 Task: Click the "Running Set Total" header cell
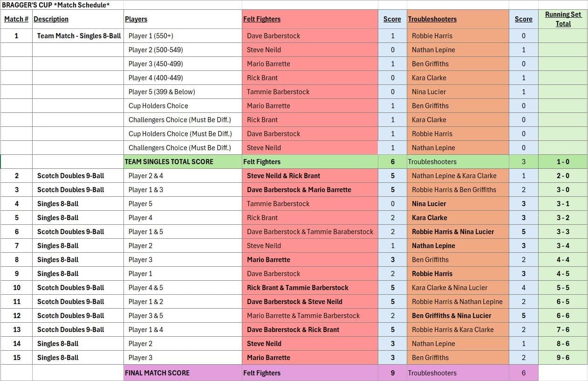coord(563,19)
